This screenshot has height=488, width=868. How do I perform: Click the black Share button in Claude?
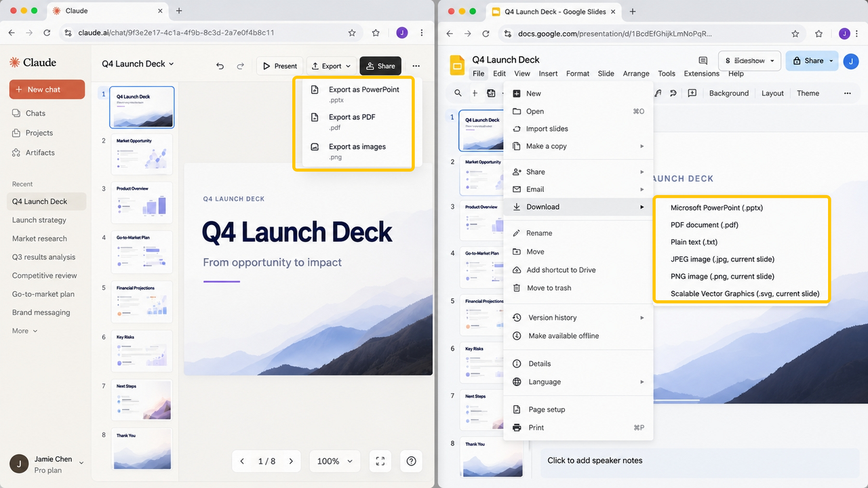tap(380, 66)
